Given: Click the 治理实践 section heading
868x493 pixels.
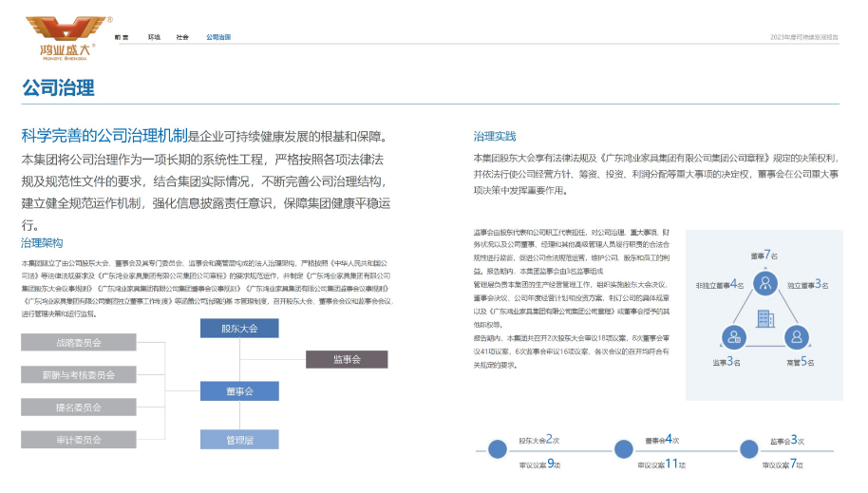Looking at the screenshot, I should coord(494,136).
